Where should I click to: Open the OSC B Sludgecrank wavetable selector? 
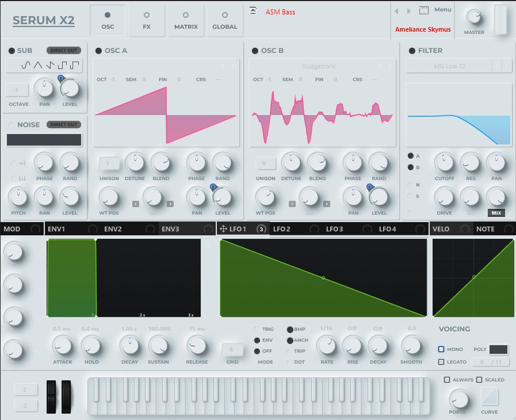pyautogui.click(x=318, y=66)
